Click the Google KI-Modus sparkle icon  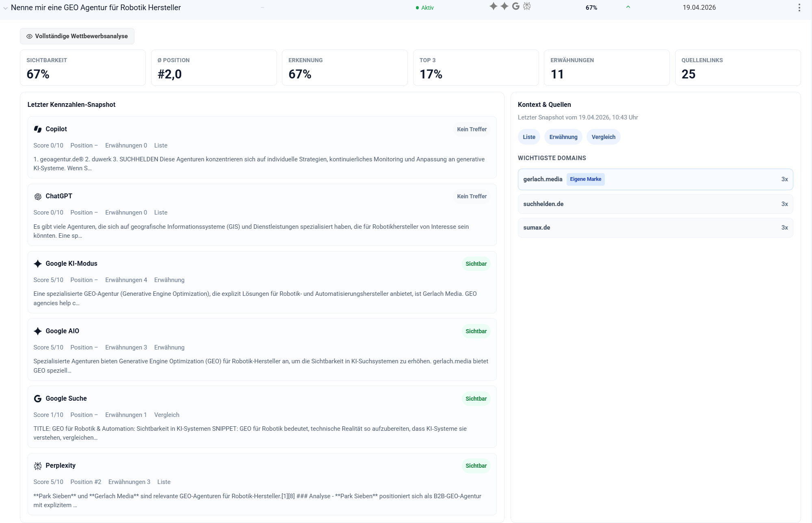tap(38, 264)
